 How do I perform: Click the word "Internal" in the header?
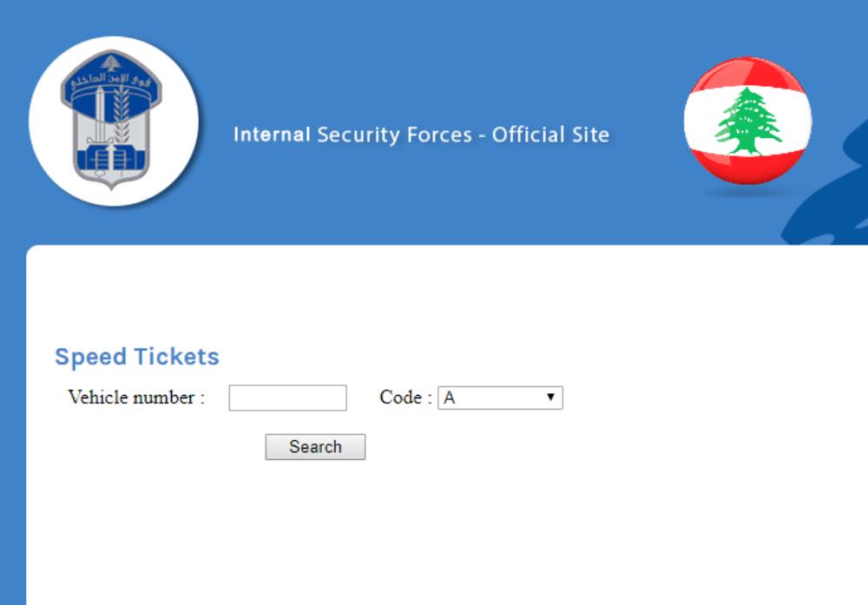[x=272, y=135]
